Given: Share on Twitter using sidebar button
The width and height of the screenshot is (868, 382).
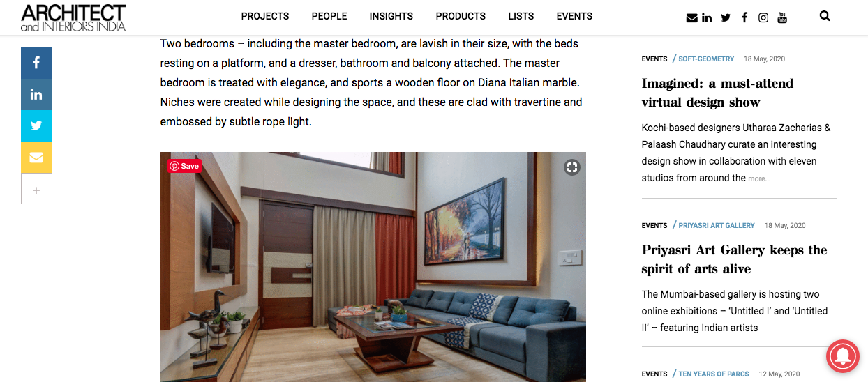Looking at the screenshot, I should (x=36, y=125).
